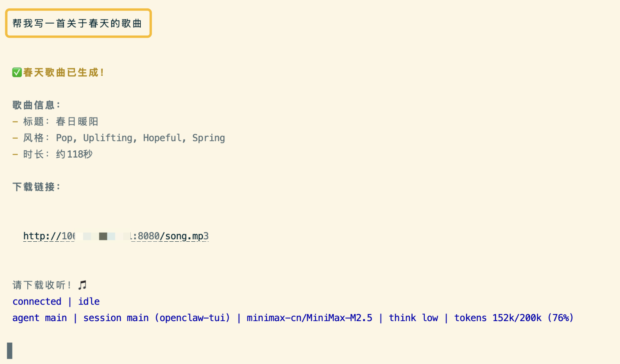Viewport: 620px width, 364px height.
Task: Click the "下载链接:" section header
Action: 36,187
